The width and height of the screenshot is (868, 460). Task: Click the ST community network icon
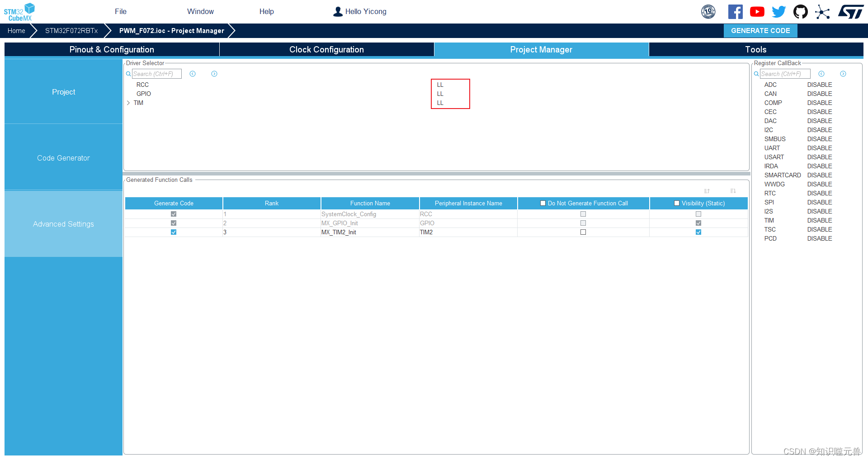point(822,12)
